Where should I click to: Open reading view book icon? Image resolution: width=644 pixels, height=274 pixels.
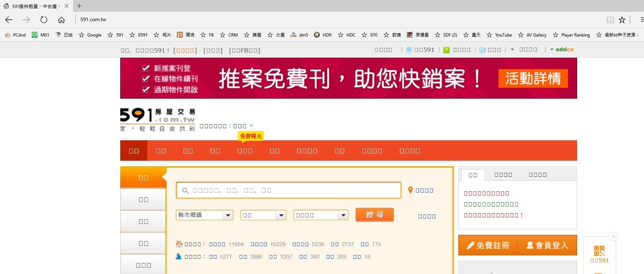point(610,20)
